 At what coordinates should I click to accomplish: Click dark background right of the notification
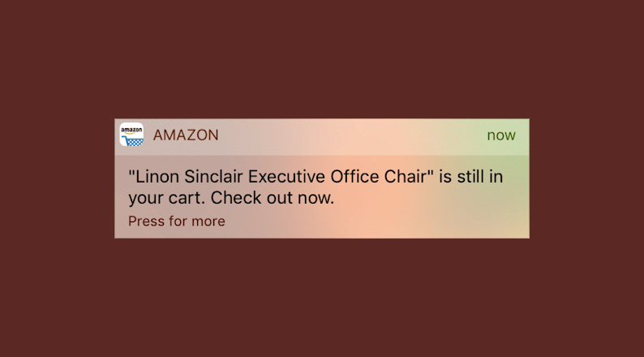tap(586, 178)
